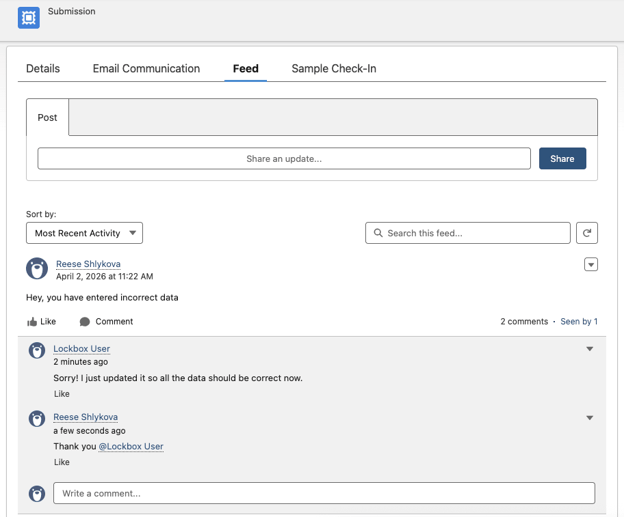Click Reese Shlykova's post avatar

(x=37, y=268)
